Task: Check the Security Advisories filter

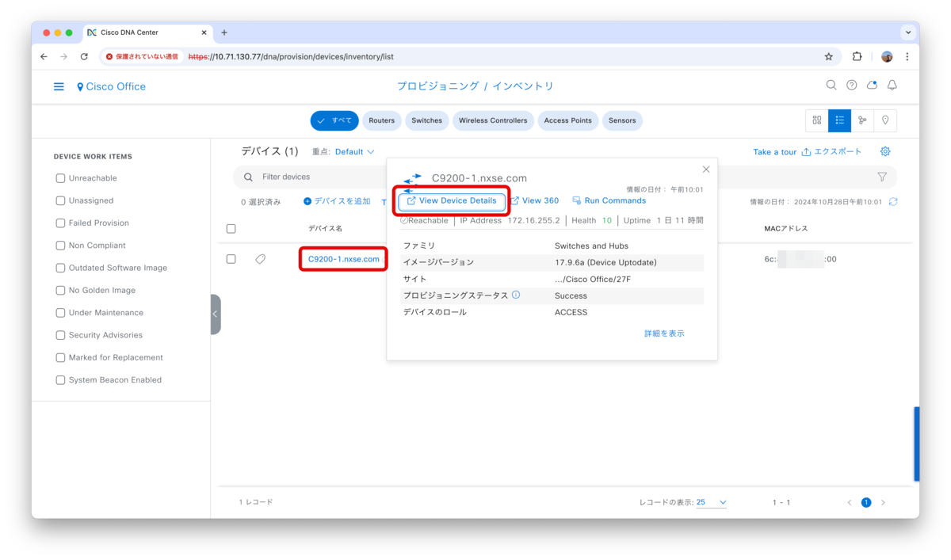Action: pyautogui.click(x=60, y=335)
